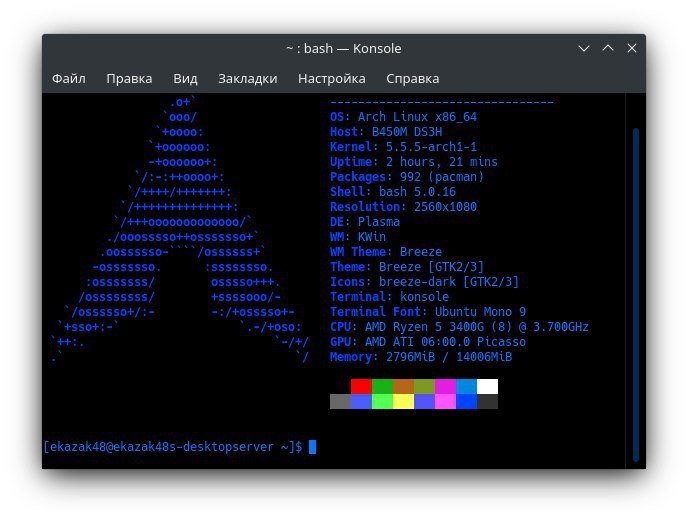Click the Konsole title bar text

click(x=344, y=48)
